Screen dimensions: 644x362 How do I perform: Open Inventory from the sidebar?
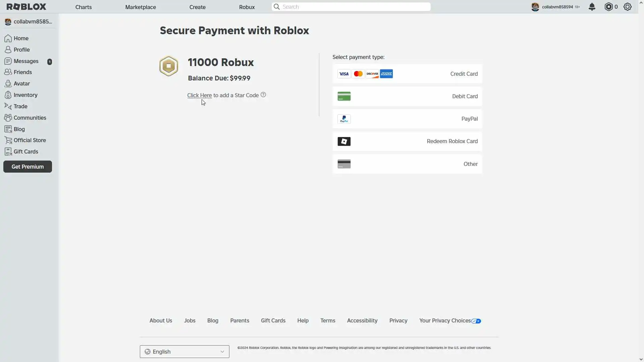coord(25,95)
